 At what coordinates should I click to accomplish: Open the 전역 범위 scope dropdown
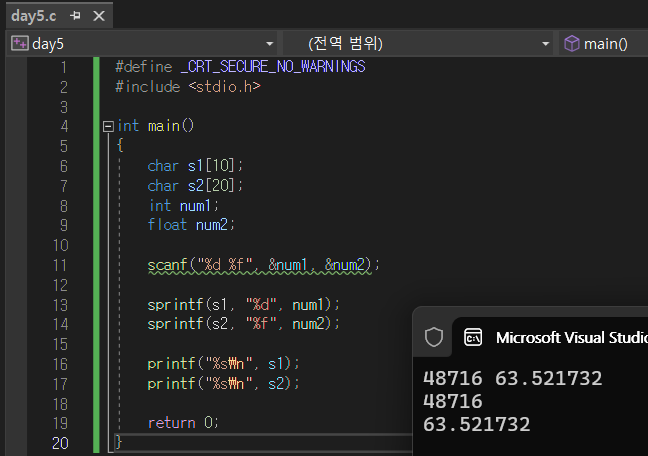tap(545, 43)
